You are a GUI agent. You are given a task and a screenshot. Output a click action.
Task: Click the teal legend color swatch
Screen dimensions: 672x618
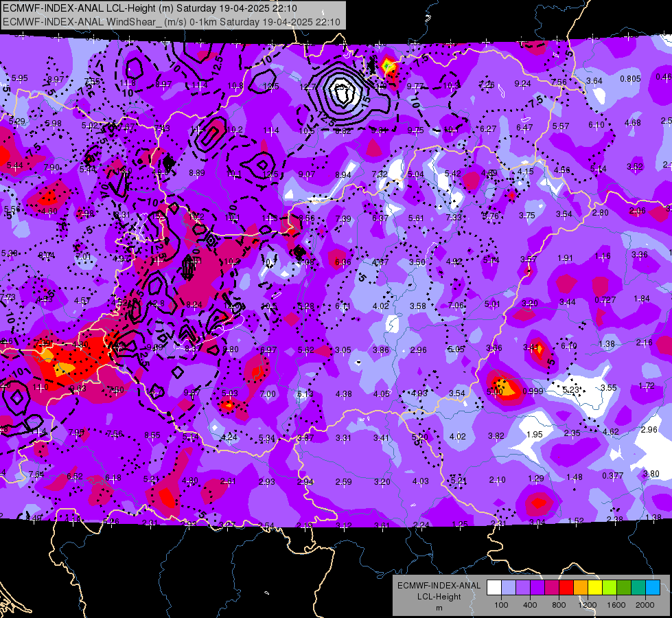tap(638, 588)
